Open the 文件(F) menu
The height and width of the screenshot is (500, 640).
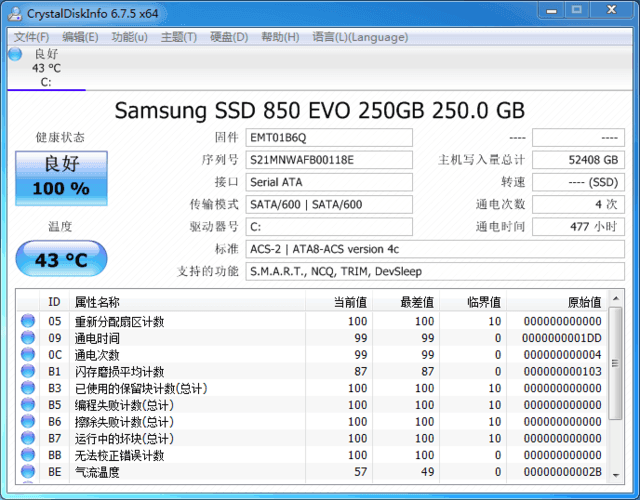(x=31, y=37)
